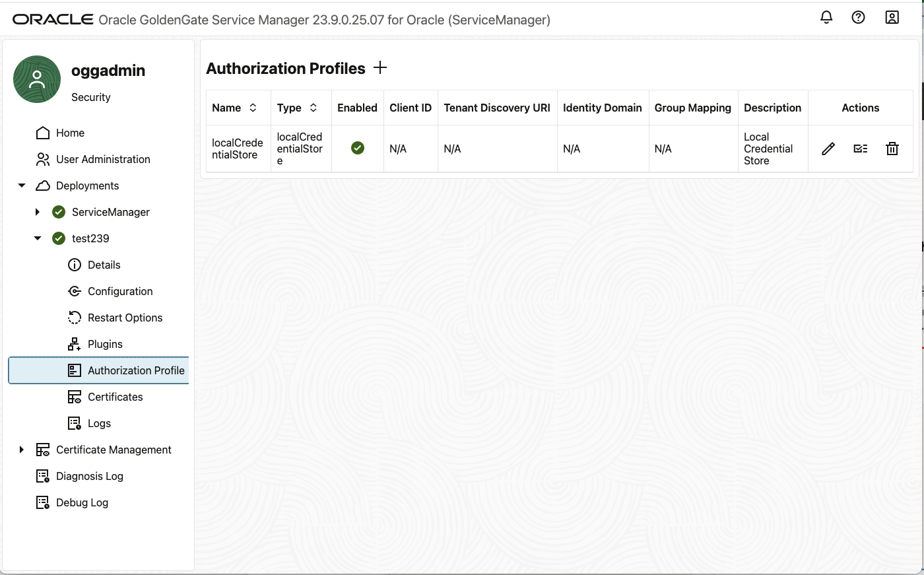924x575 pixels.
Task: Click the Enabled status checkmark for localCredentialStore
Action: pyautogui.click(x=358, y=148)
